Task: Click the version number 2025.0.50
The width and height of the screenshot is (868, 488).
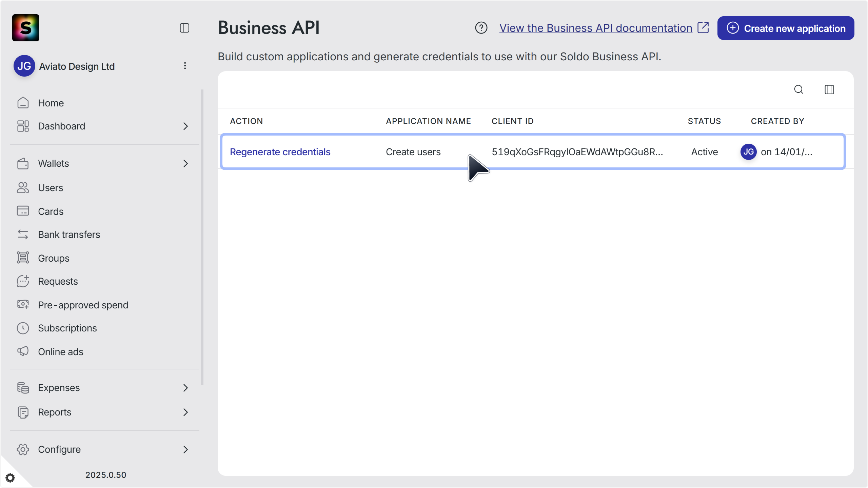Action: click(106, 475)
